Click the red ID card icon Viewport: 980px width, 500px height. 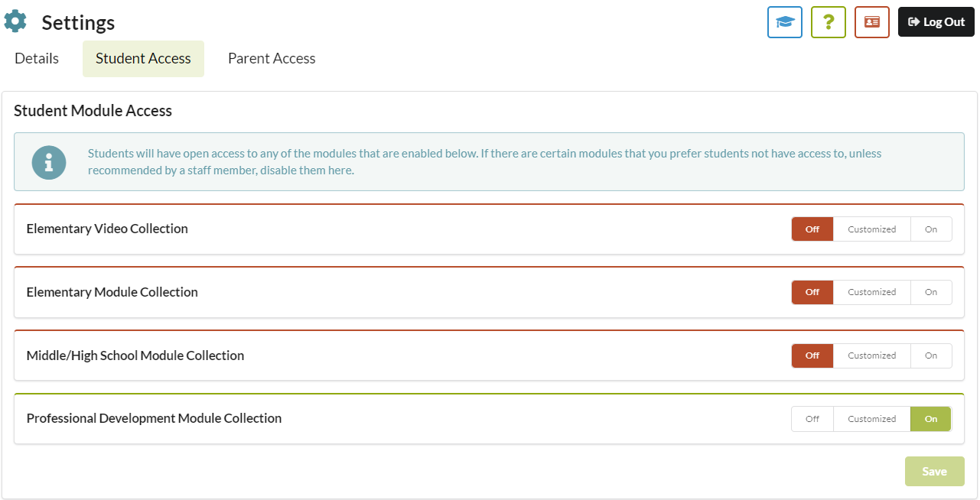point(872,22)
